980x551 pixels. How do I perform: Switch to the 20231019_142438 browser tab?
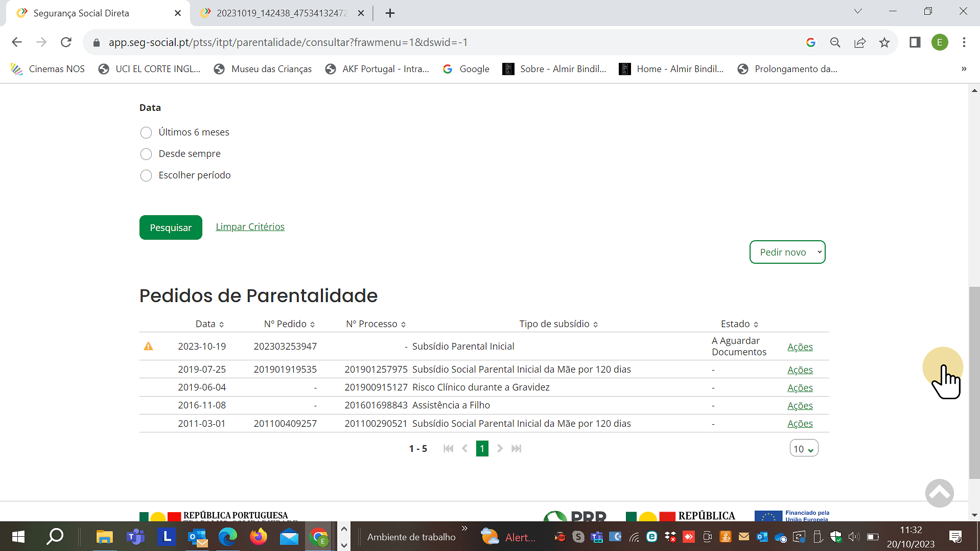point(281,13)
